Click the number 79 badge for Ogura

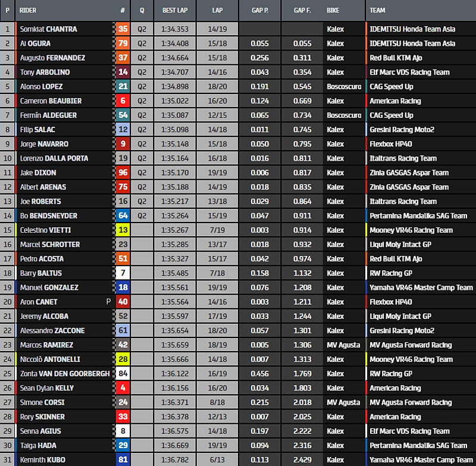click(123, 43)
